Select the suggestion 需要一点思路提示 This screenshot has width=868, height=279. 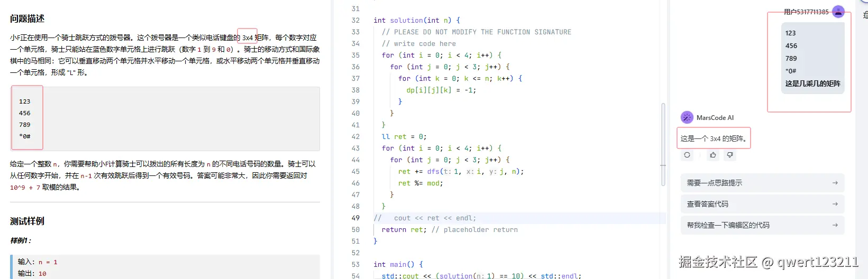762,183
